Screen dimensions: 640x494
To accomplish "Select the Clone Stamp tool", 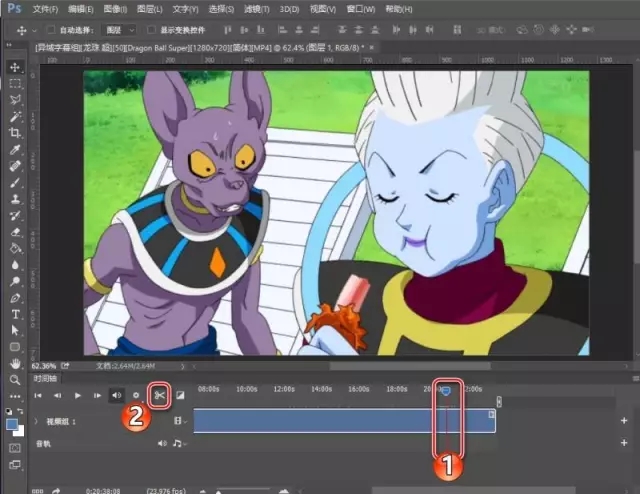I will click(x=15, y=199).
